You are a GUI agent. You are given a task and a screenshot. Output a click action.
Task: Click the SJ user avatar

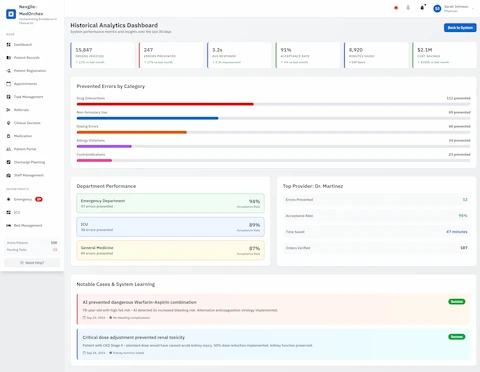[x=437, y=9]
